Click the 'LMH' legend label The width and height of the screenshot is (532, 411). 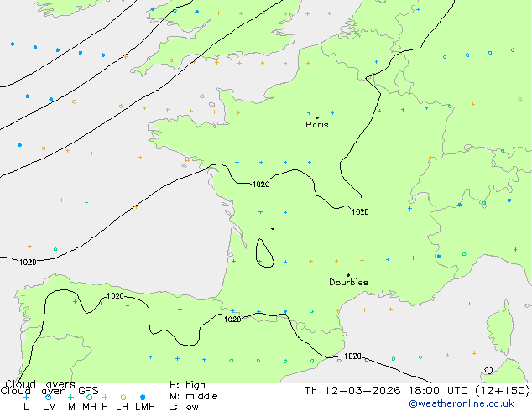[x=145, y=406]
